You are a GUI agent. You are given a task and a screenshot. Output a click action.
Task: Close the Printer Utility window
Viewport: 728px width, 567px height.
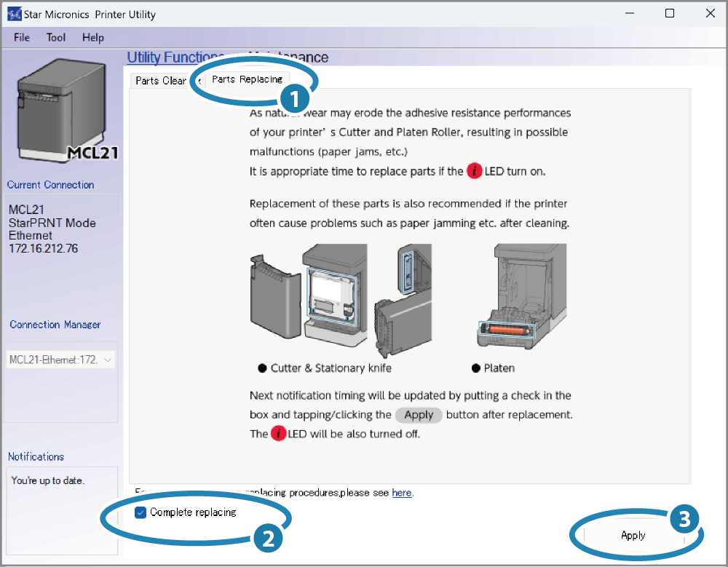710,14
